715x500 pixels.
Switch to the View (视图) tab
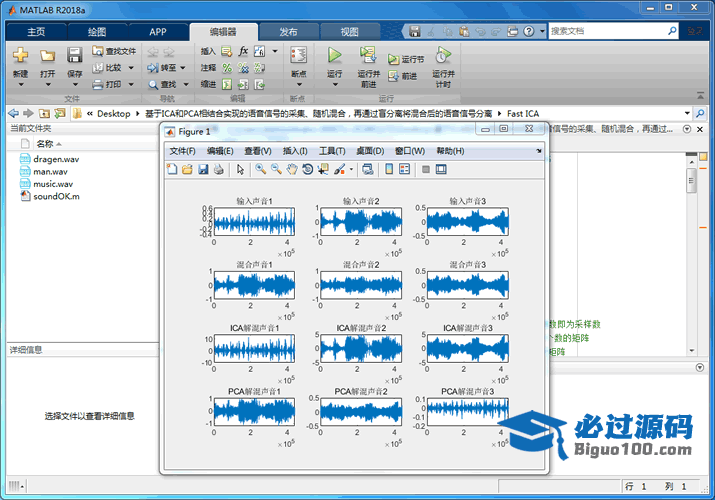(350, 32)
